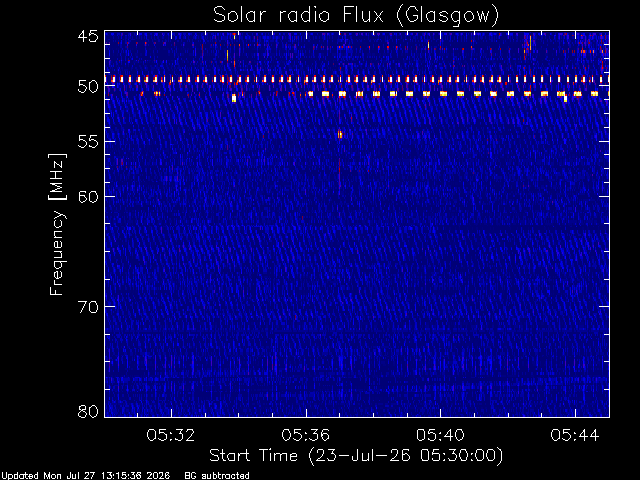
Task: Click the bright white spot below 50 MHz near 05:34
Action: (x=234, y=98)
